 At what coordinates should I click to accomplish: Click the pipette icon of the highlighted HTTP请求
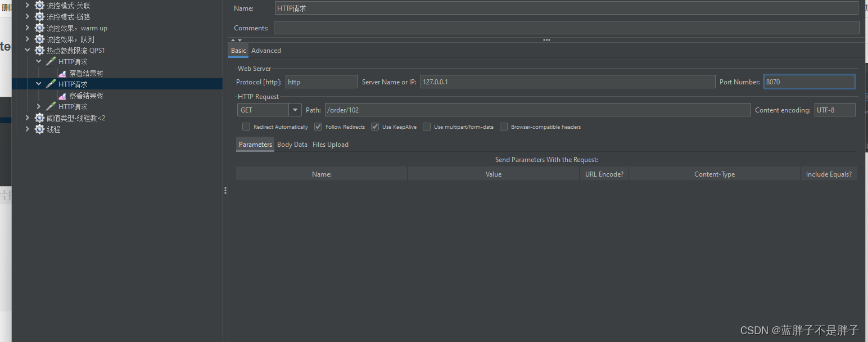[51, 84]
